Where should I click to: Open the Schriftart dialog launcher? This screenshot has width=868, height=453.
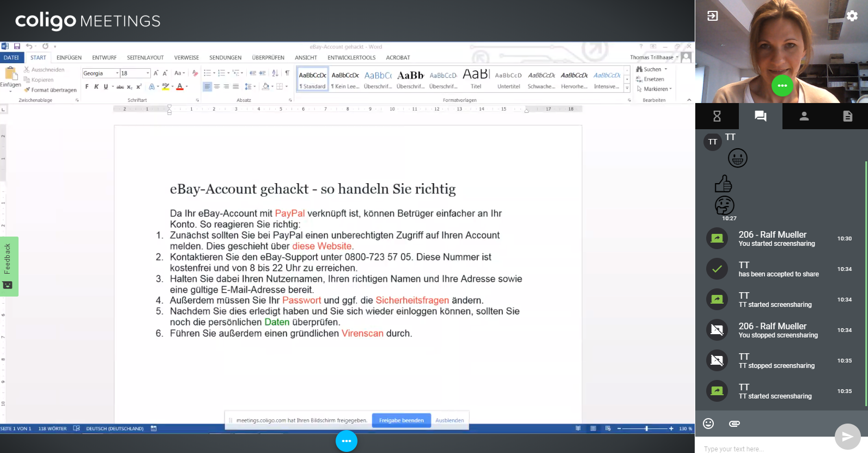point(197,100)
